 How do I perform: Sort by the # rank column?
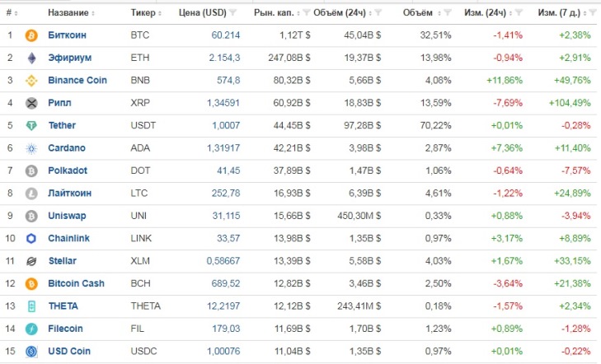12,13
